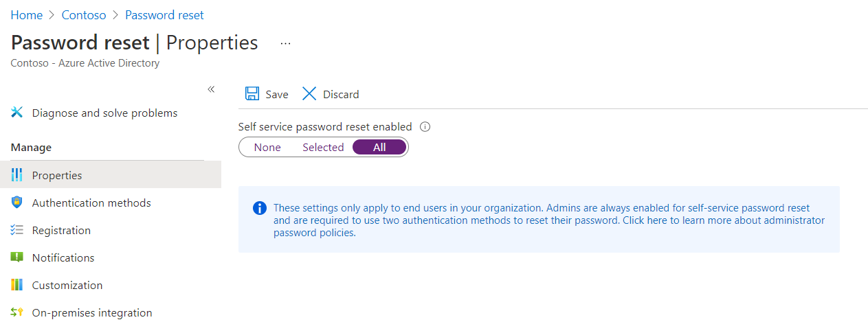868x322 pixels.
Task: Click the Discard X icon
Action: [x=309, y=94]
